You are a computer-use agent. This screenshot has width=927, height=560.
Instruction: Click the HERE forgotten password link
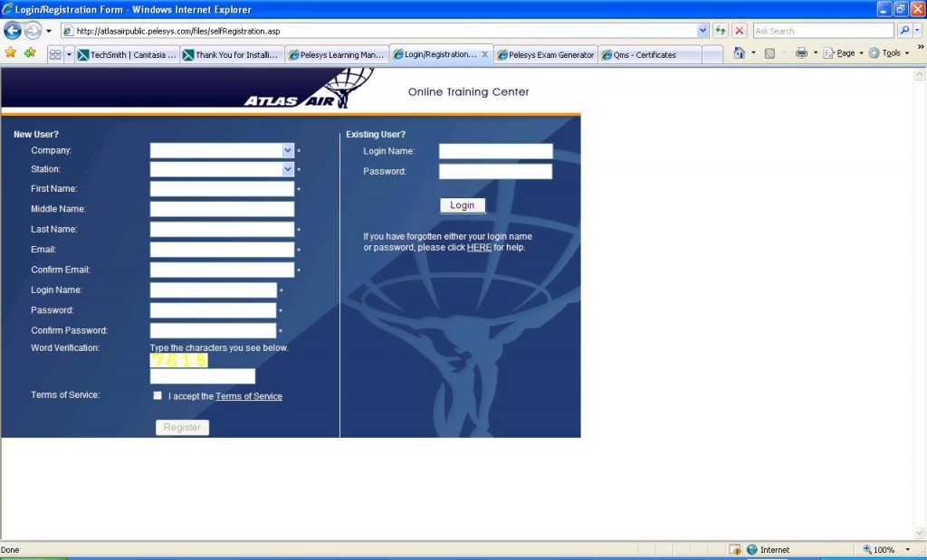click(x=479, y=247)
